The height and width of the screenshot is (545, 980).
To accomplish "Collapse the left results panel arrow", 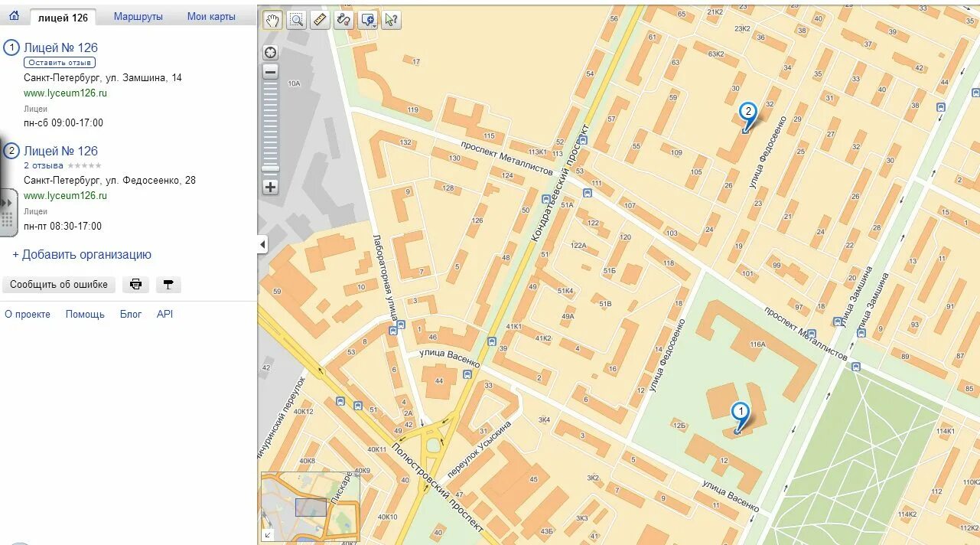I will click(x=262, y=245).
